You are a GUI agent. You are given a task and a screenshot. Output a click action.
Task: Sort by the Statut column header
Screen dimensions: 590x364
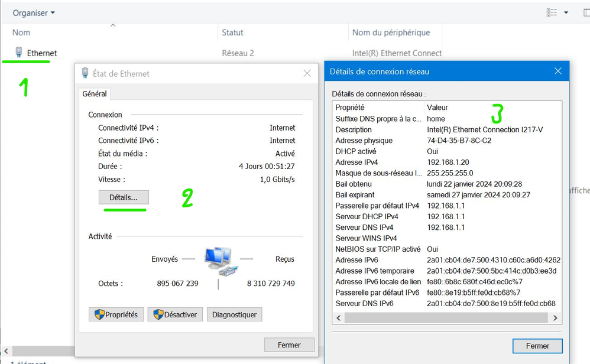tap(232, 32)
